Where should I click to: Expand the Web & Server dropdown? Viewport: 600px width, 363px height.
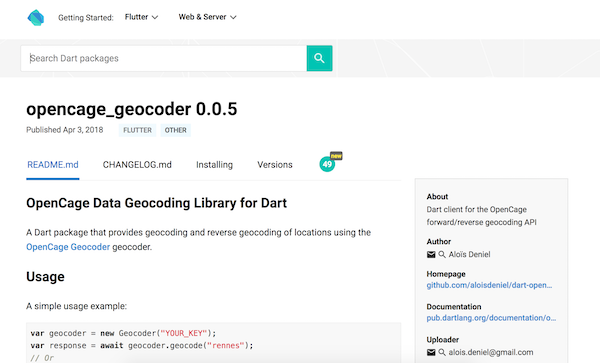pos(207,17)
